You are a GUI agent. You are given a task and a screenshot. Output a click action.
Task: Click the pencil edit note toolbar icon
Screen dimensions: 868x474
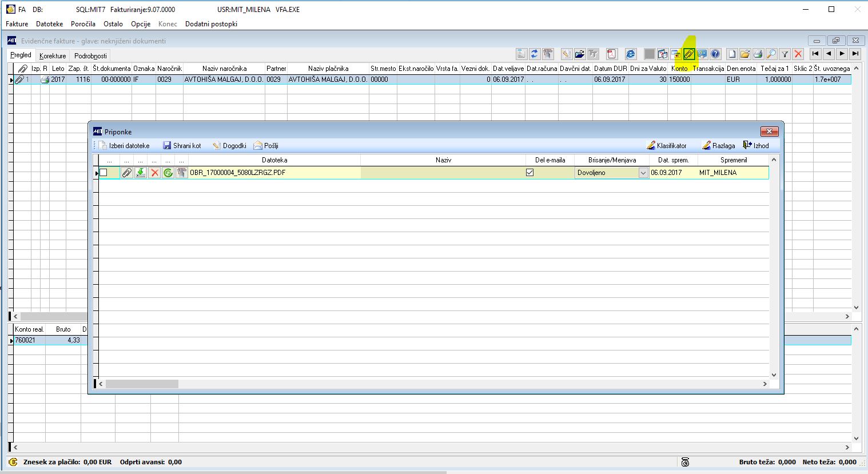[566, 54]
